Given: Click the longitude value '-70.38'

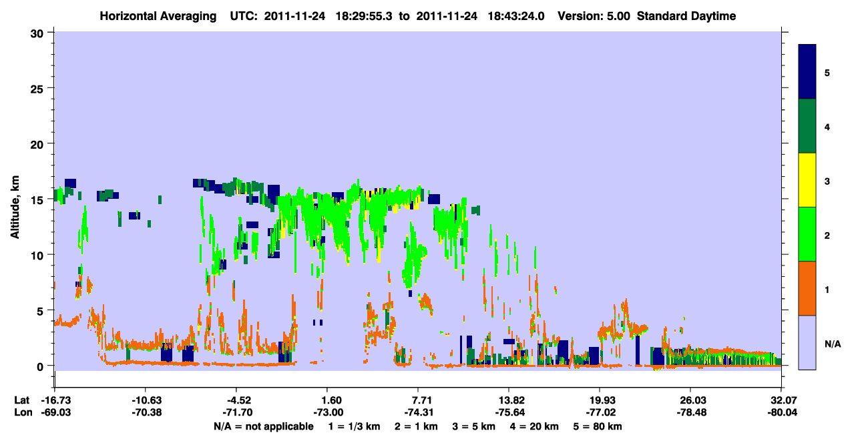Looking at the screenshot, I should click(145, 412).
